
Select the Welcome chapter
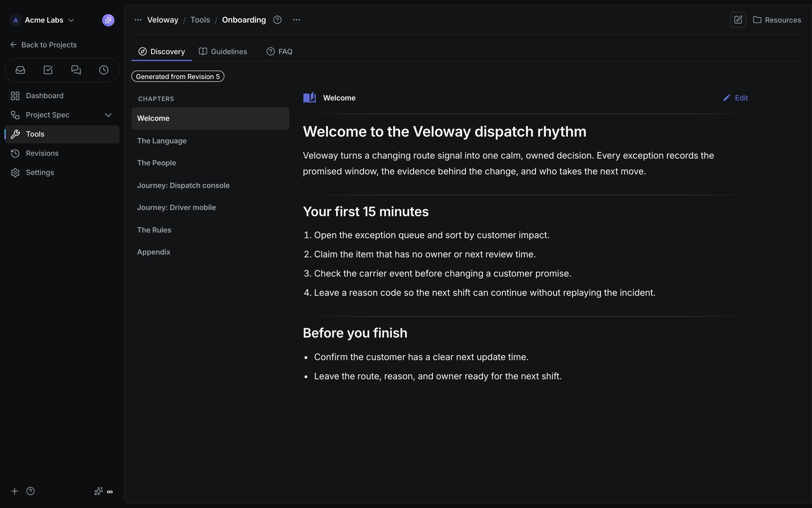pos(210,118)
